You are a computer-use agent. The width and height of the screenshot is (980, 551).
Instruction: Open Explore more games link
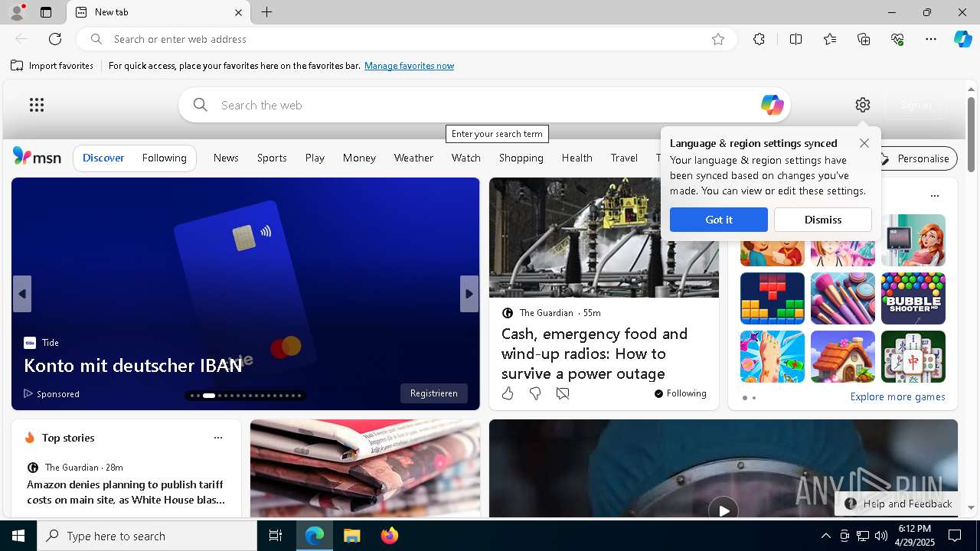[x=897, y=397]
